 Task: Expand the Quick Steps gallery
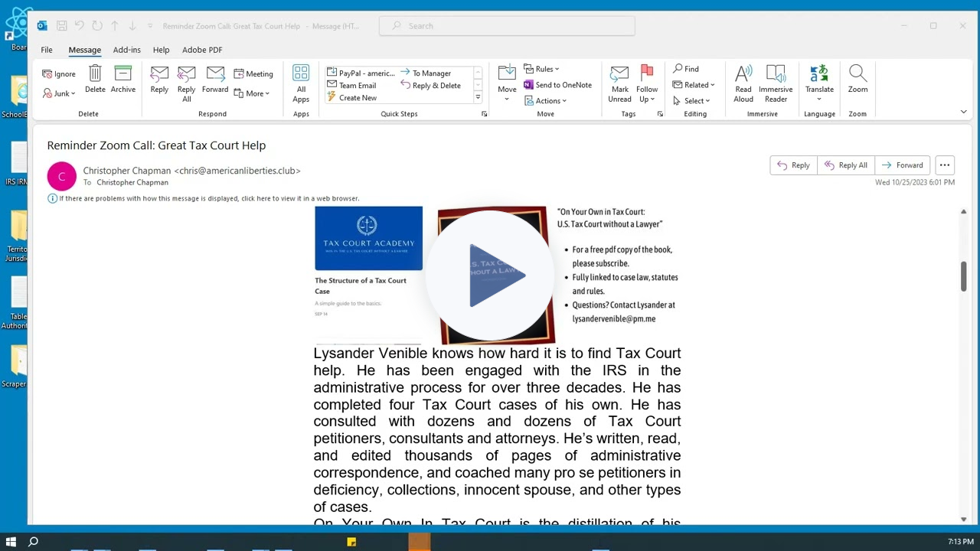pos(478,98)
